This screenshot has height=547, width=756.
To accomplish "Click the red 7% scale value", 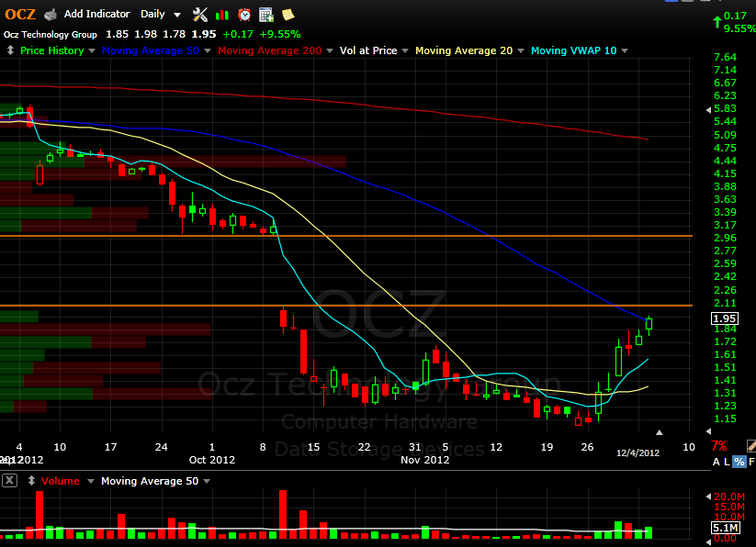I will [x=719, y=446].
